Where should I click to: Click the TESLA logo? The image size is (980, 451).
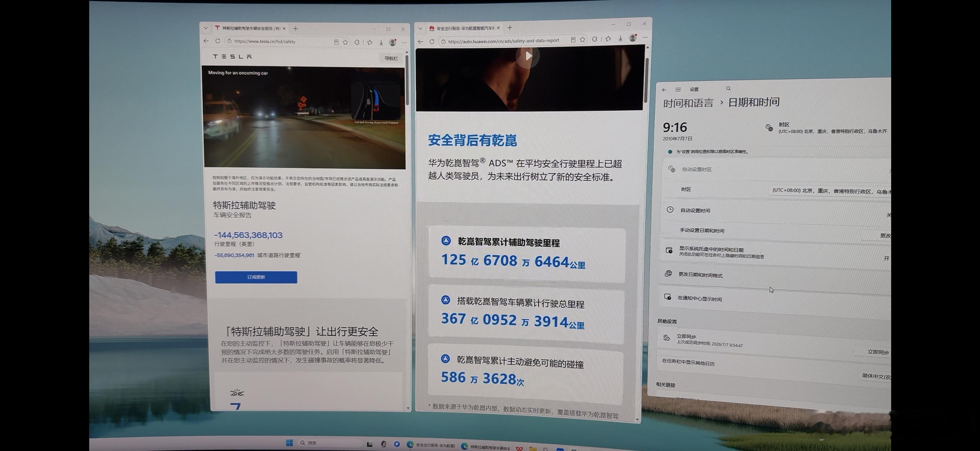(x=232, y=57)
